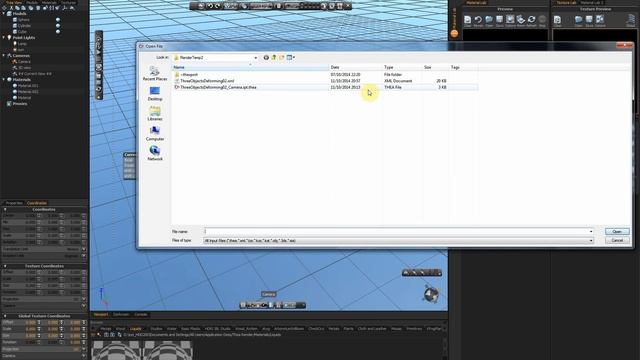
Task: Click the Models group icon in tree
Action: coord(9,13)
